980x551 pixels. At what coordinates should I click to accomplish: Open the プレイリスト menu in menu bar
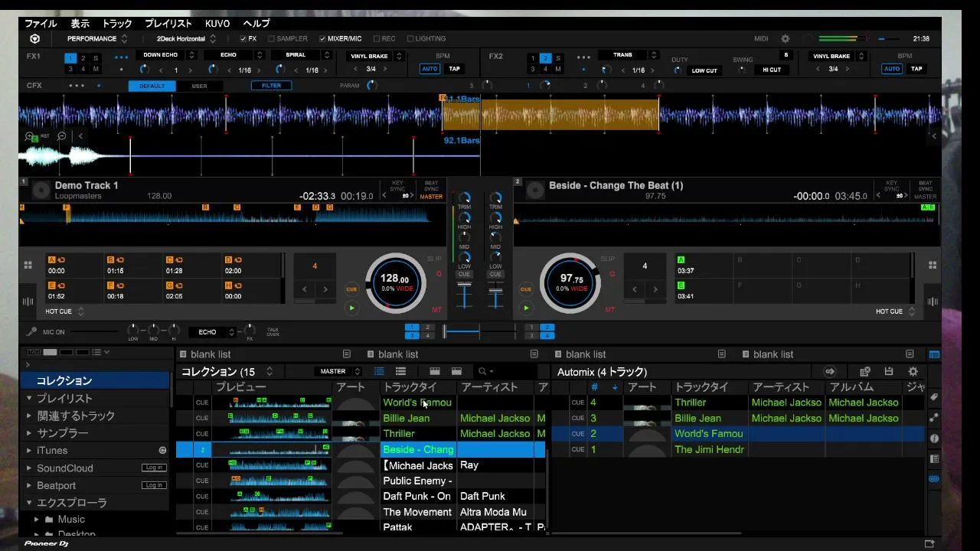tap(168, 24)
